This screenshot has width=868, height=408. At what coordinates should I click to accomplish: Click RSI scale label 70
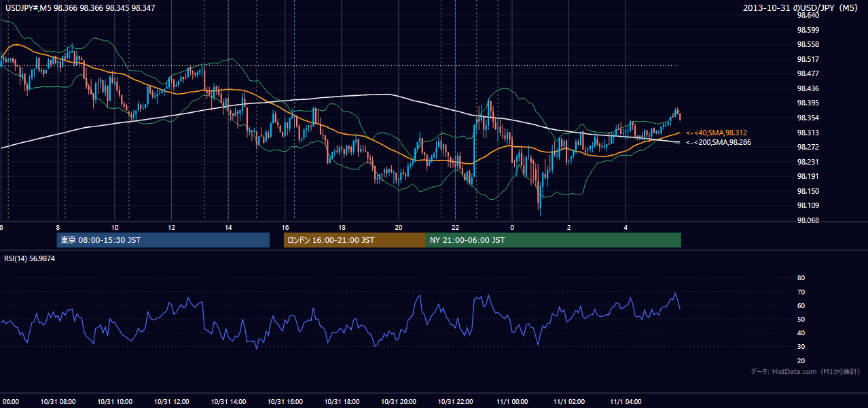(801, 292)
